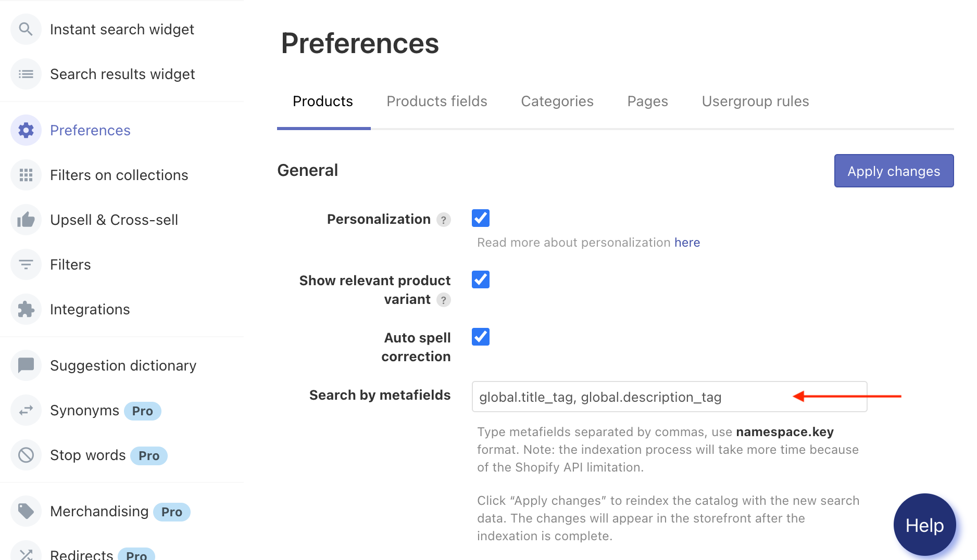Go to the Usergroup rules tab
The image size is (977, 560).
755,101
